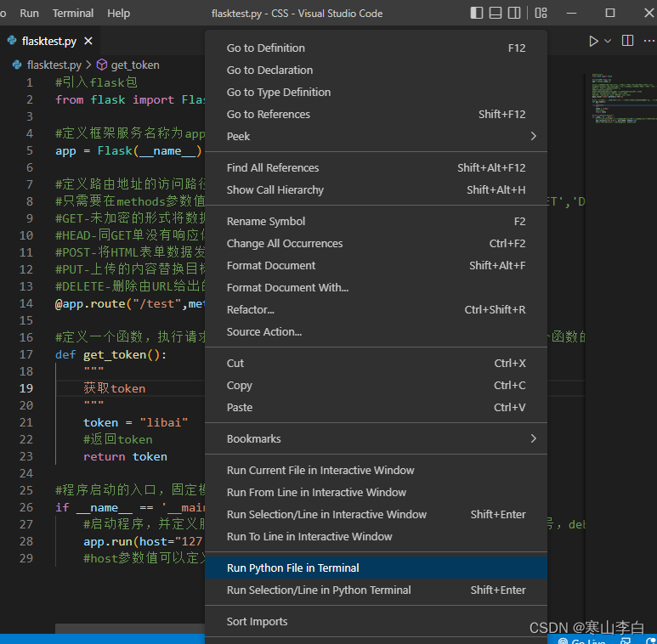
Task: Split the editor right
Action: pos(627,41)
